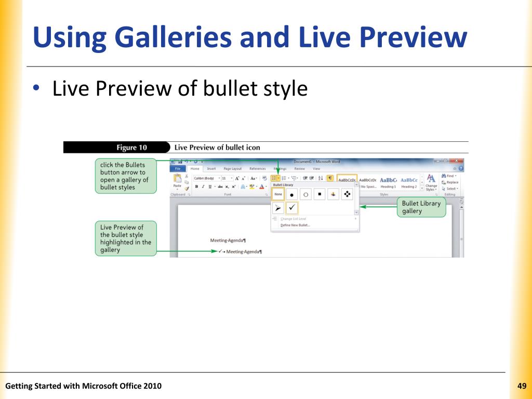
Task: Switch to the Page Layout tab
Action: tap(233, 169)
